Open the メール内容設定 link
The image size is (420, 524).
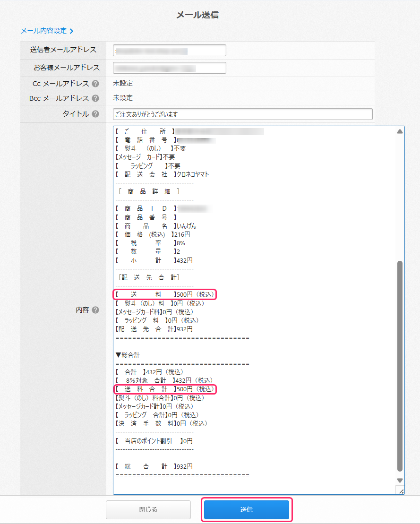tap(47, 31)
